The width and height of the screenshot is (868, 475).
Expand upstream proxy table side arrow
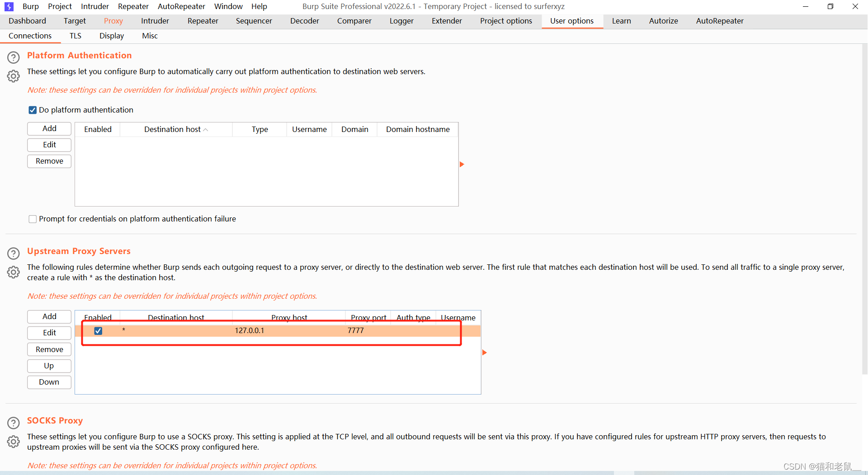click(485, 352)
